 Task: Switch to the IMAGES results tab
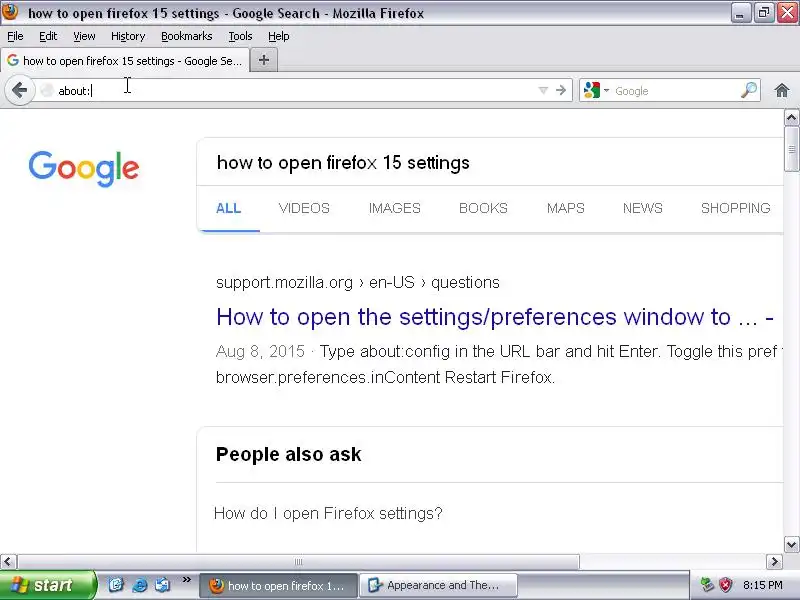pos(394,208)
